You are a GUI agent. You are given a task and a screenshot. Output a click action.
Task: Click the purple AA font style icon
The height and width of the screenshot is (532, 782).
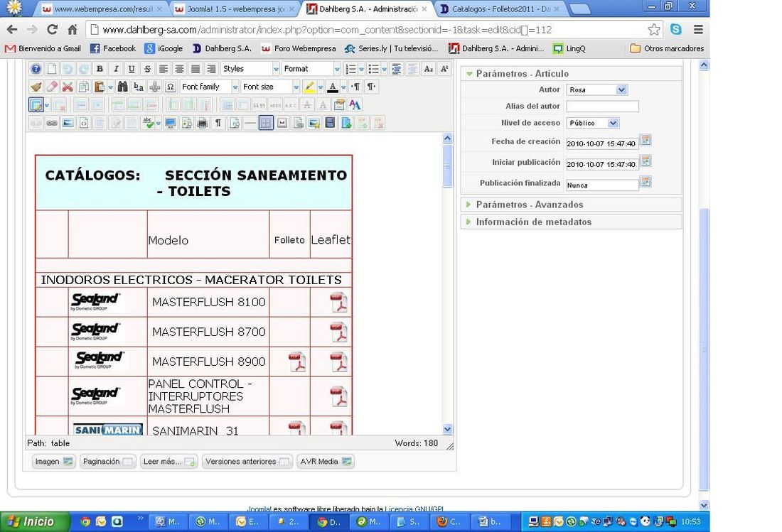(x=355, y=104)
